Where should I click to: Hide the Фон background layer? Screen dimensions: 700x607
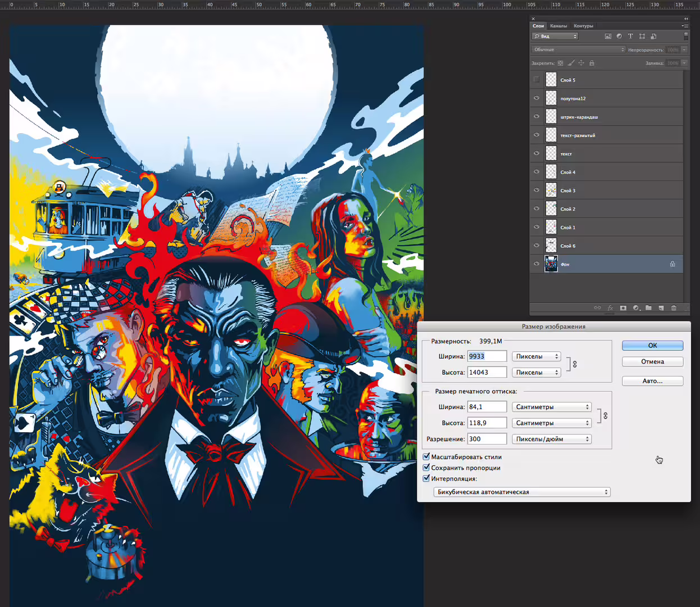[x=537, y=264]
